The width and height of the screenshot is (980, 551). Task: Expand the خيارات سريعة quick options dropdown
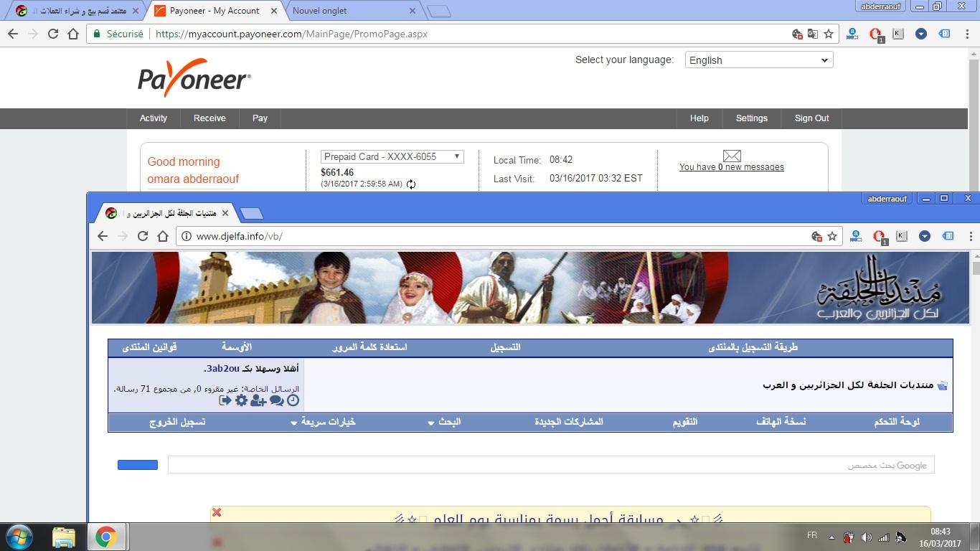[x=324, y=422]
